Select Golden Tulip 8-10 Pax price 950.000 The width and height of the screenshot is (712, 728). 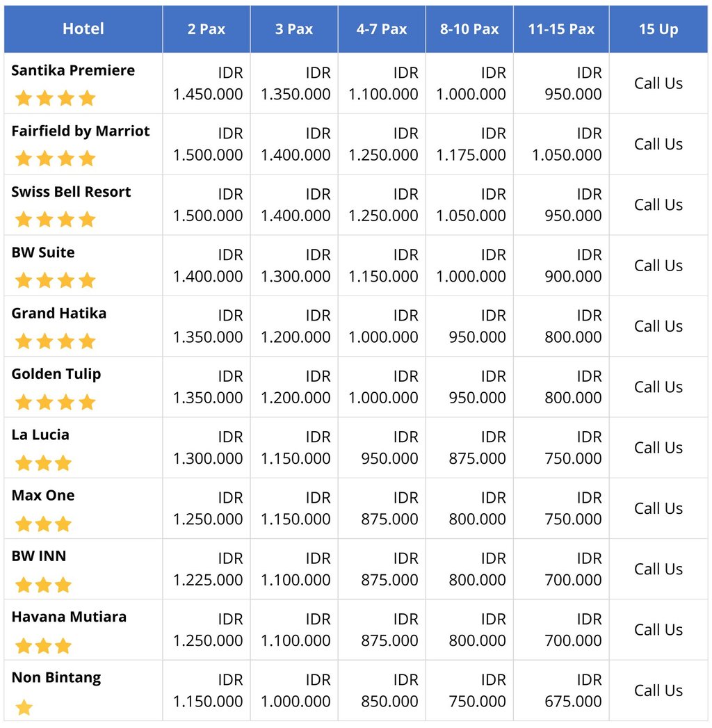[x=477, y=398]
